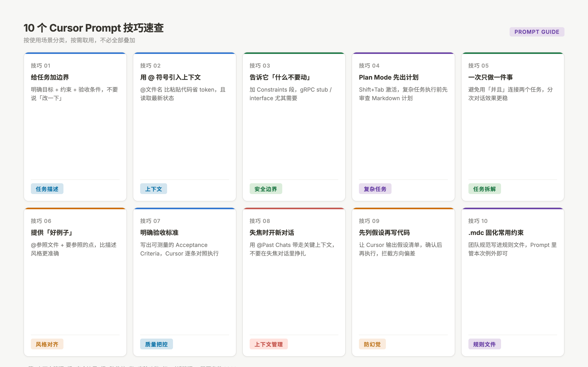This screenshot has width=588, height=367.
Task: Click the heading 用 @ 符号引入上下文
Action: (x=171, y=77)
